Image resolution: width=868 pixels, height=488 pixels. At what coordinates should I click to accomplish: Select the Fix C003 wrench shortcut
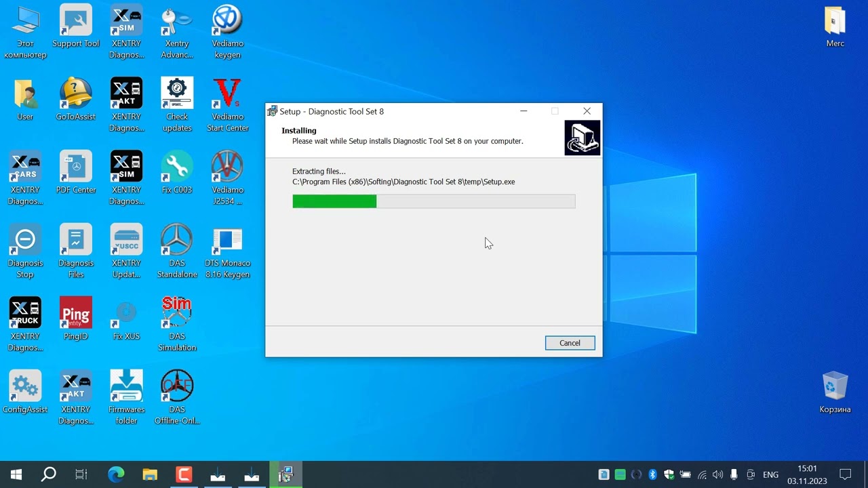(177, 173)
